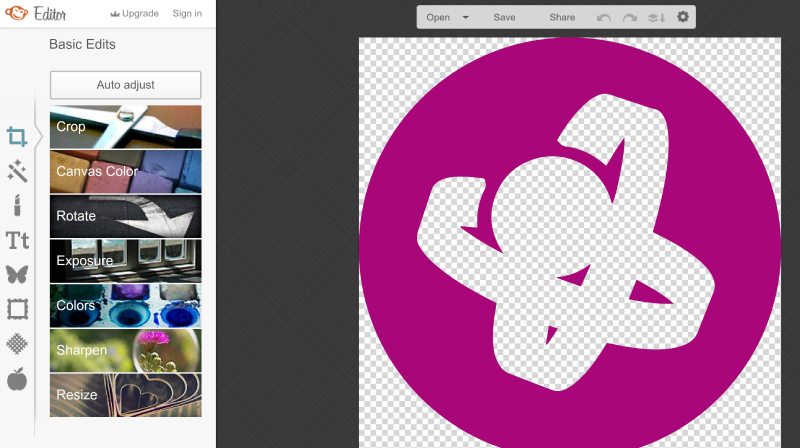Select the Crop edit option
This screenshot has width=800, height=448.
click(x=126, y=127)
